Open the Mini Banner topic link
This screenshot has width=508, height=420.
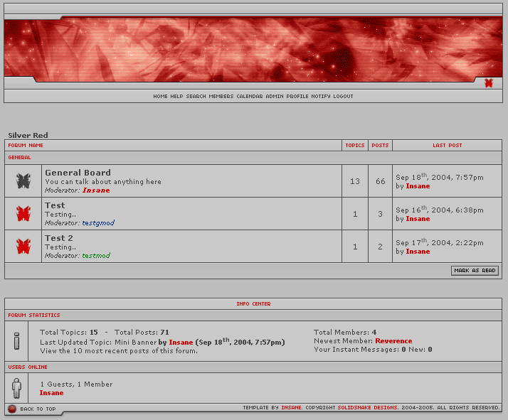[135, 343]
